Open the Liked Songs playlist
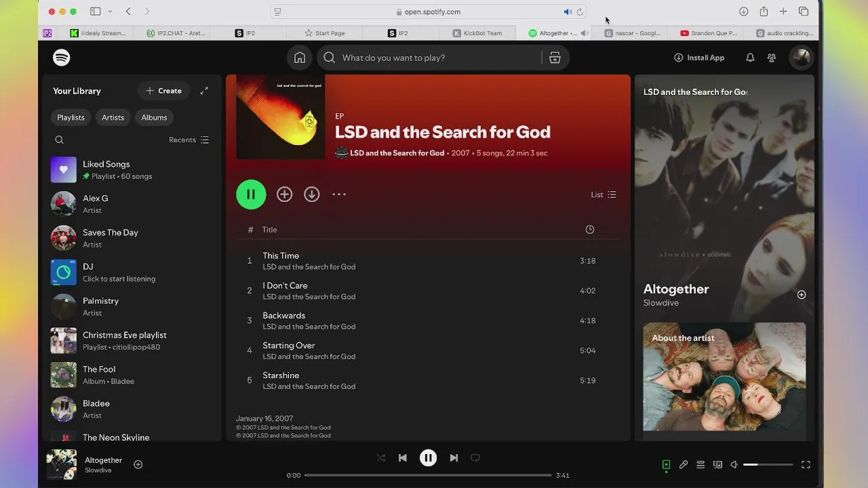The image size is (868, 488). point(132,169)
